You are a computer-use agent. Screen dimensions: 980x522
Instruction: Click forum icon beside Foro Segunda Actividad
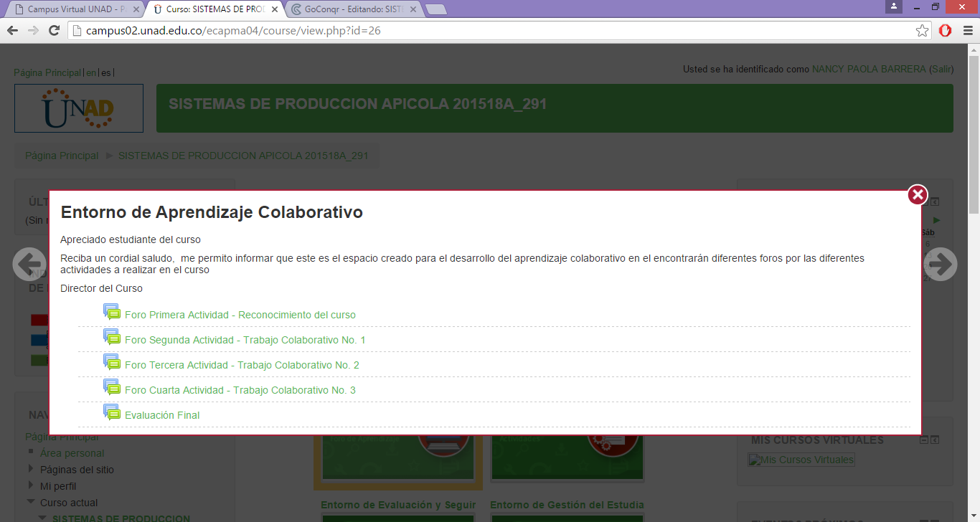click(x=112, y=337)
